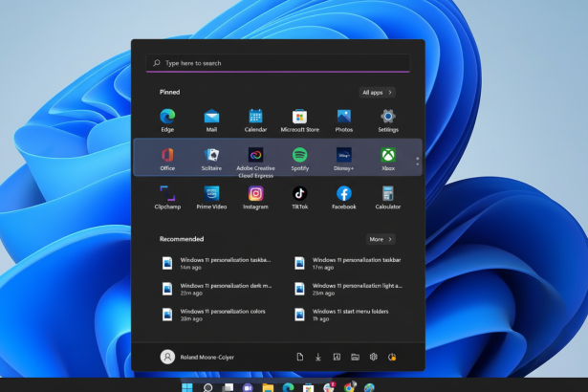
Task: Open the Windows 11 personalization light a... file
Action: point(349,289)
